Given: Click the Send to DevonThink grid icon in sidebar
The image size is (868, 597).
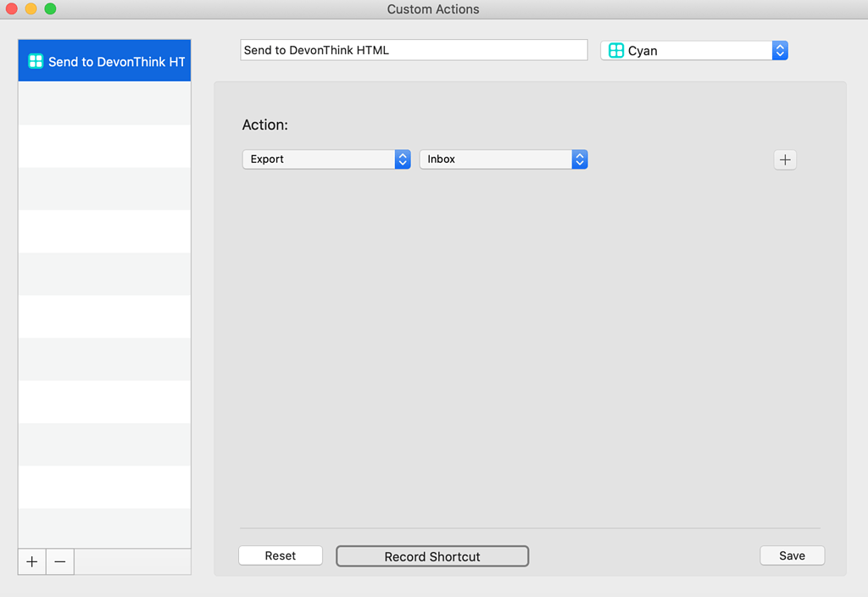Looking at the screenshot, I should tap(36, 60).
